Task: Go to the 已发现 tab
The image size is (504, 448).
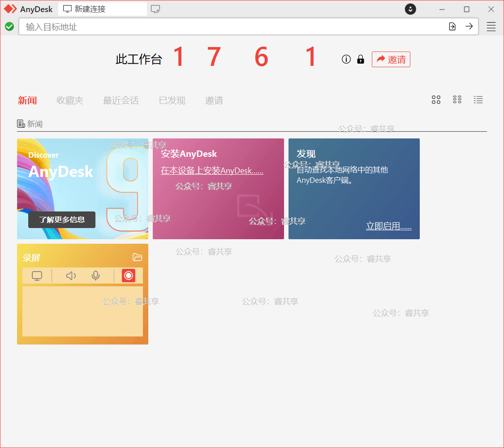Action: click(x=172, y=100)
